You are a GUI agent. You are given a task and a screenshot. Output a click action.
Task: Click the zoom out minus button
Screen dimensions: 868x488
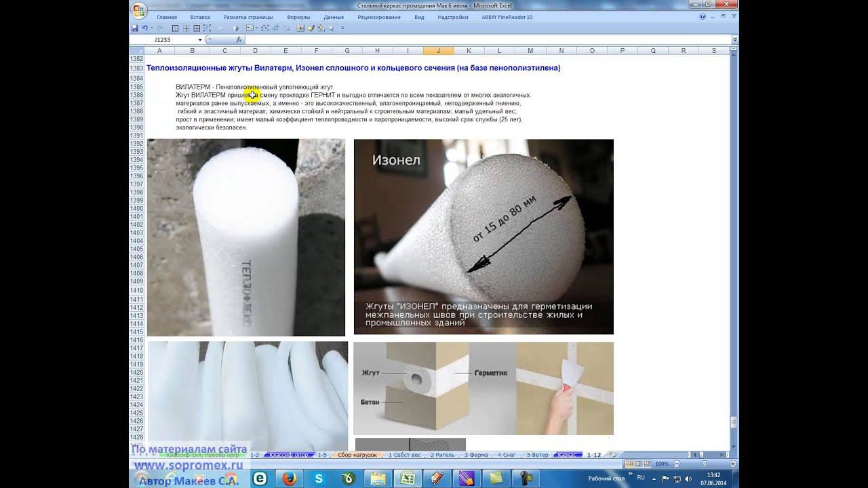click(675, 464)
